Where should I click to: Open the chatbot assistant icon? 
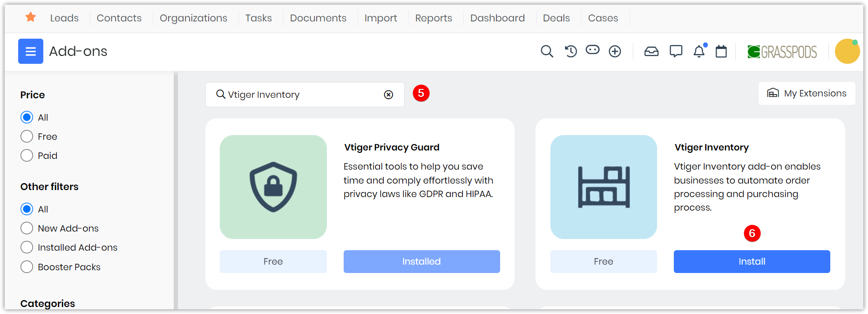pos(592,50)
